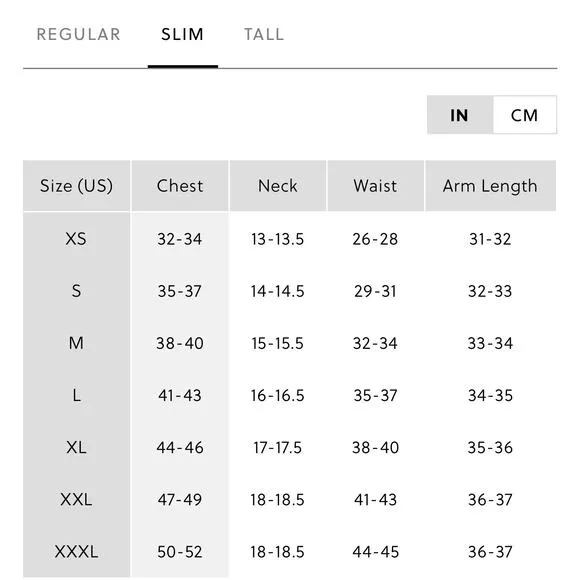Switch measurement units to CM
The width and height of the screenshot is (580, 580).
[525, 115]
